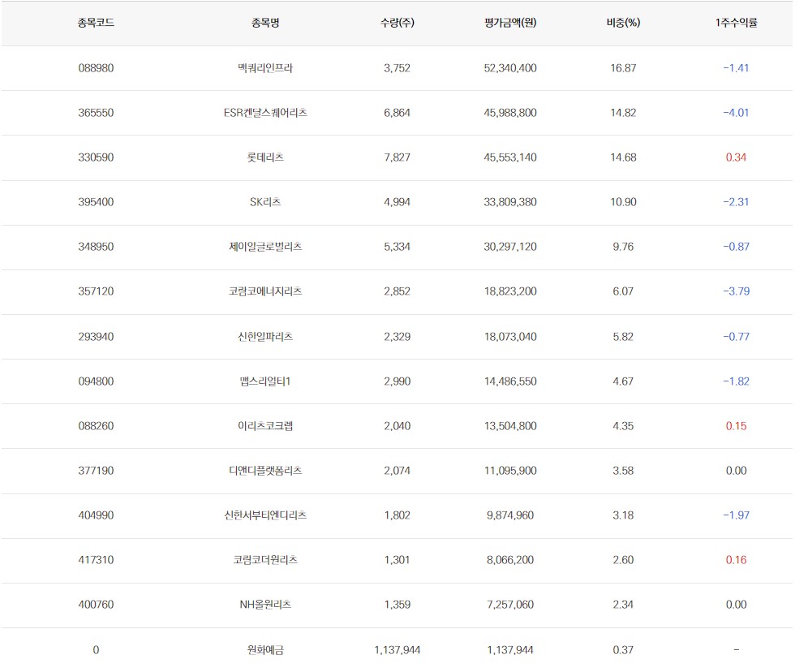Click return value 0.16
808x672 pixels.
coord(736,560)
